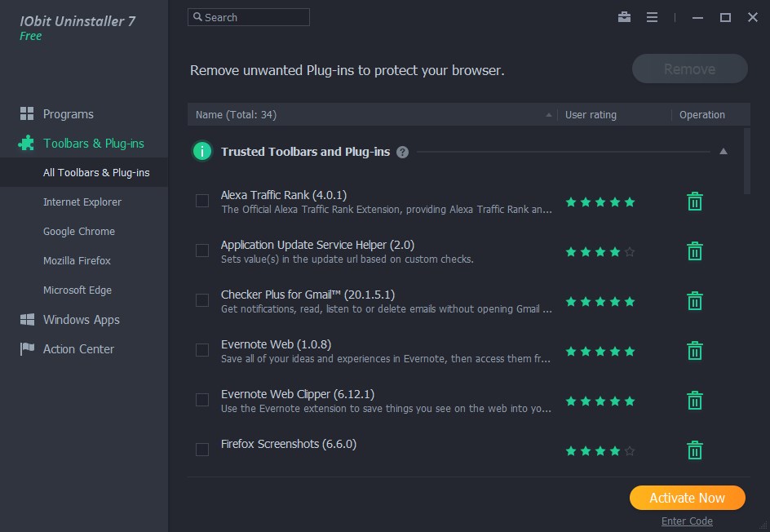Image resolution: width=770 pixels, height=532 pixels.
Task: Select Checker Plus for Gmail checkbox
Action: (202, 300)
